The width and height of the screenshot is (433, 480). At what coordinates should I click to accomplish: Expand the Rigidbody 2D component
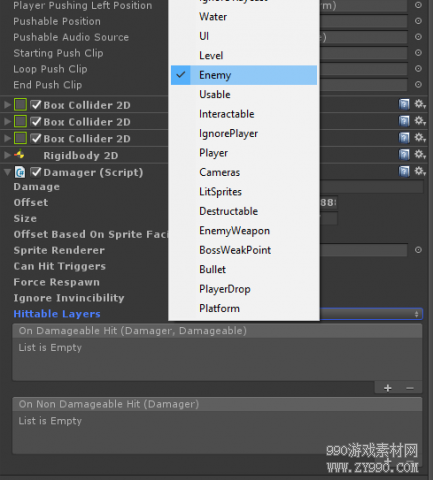click(7, 155)
